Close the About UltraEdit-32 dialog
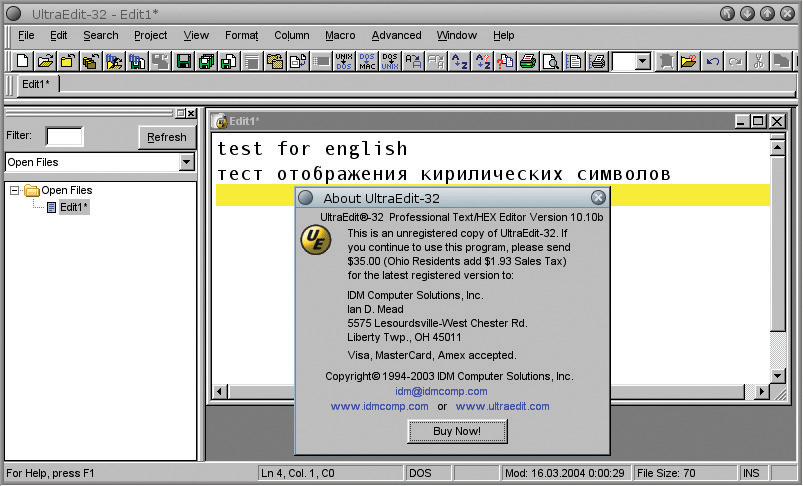The width and height of the screenshot is (803, 486). pos(598,198)
